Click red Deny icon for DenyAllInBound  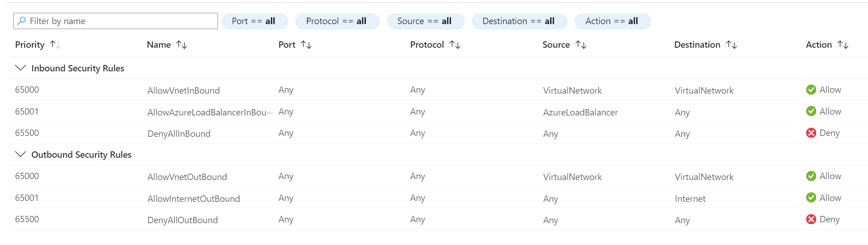(811, 133)
